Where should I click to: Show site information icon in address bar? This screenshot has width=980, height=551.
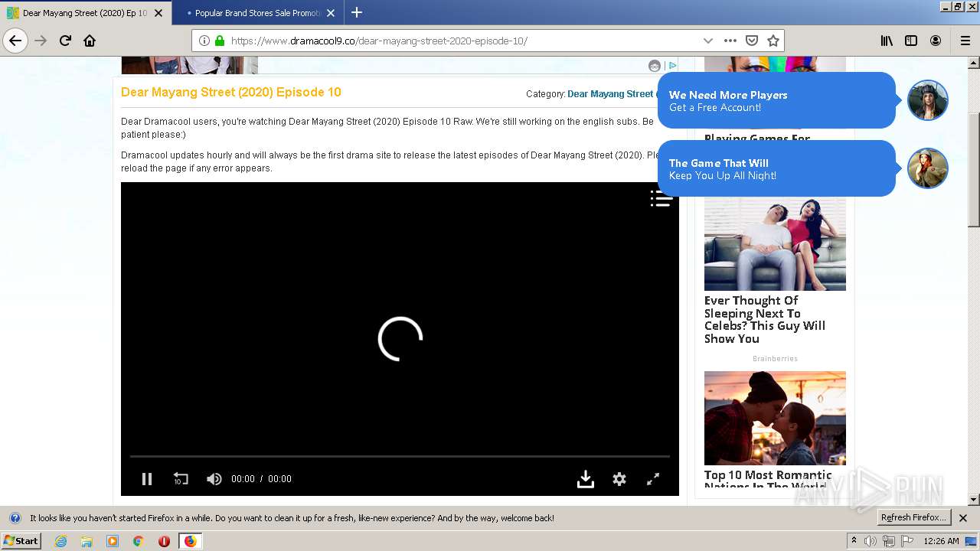tap(204, 41)
